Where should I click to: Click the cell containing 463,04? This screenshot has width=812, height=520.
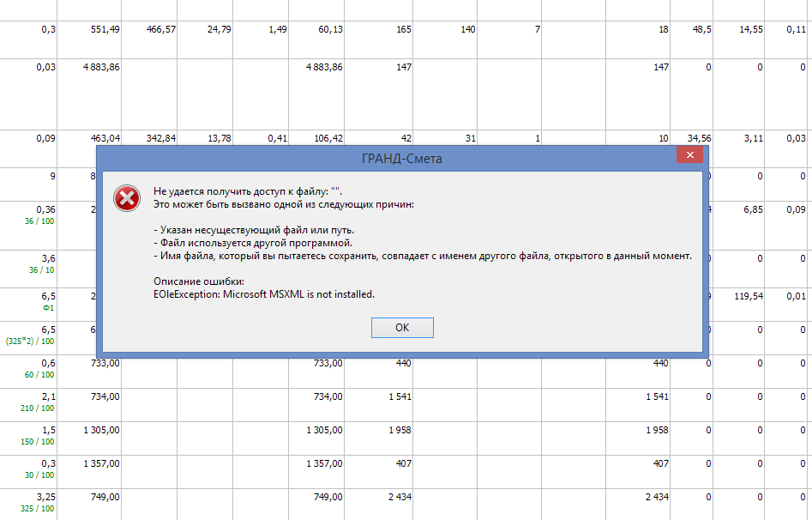click(89, 137)
